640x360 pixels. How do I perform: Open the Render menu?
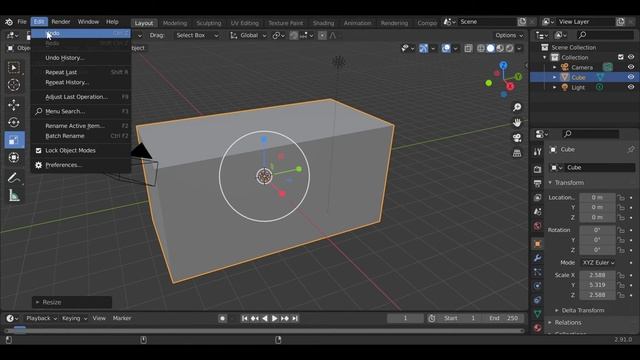[x=61, y=22]
